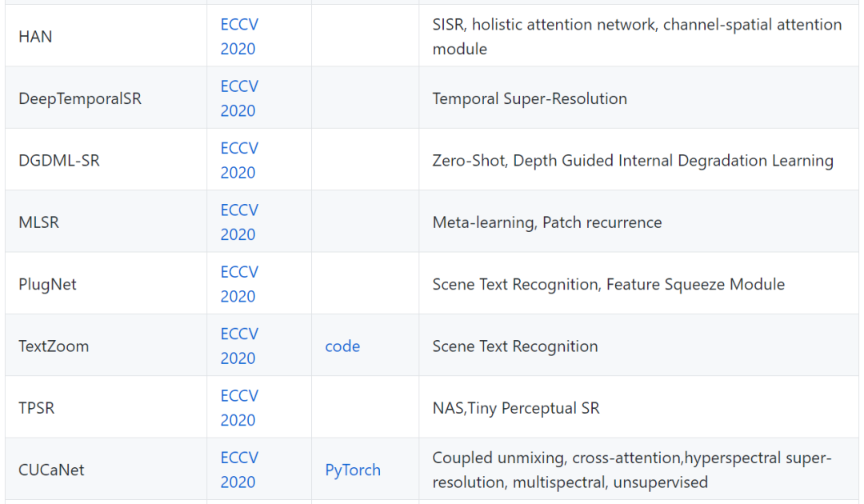Click the PlugNet name cell
Screen dimensions: 864x504
(x=47, y=285)
